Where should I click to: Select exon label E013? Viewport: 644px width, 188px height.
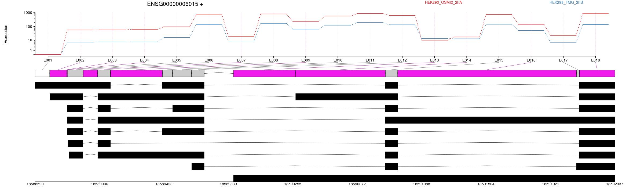pos(434,60)
